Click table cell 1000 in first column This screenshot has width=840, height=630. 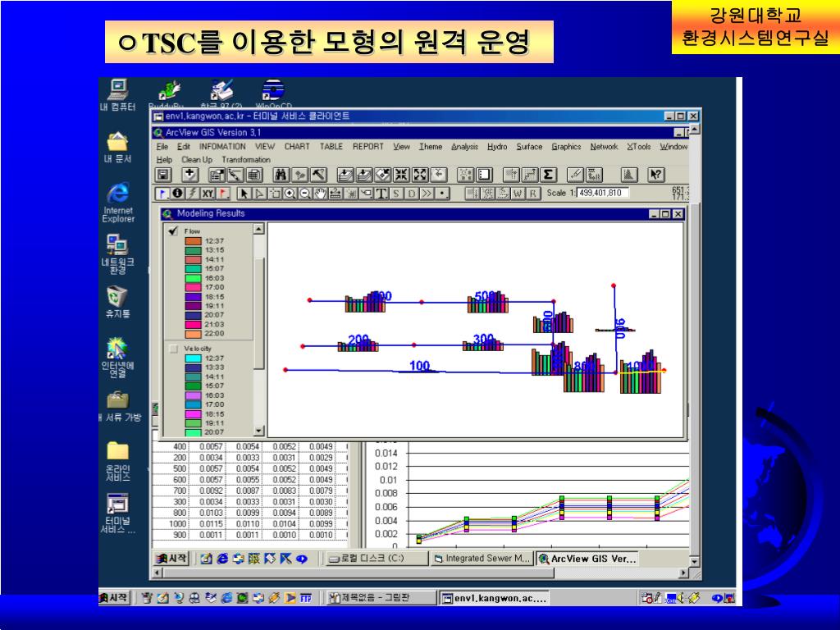(x=178, y=524)
